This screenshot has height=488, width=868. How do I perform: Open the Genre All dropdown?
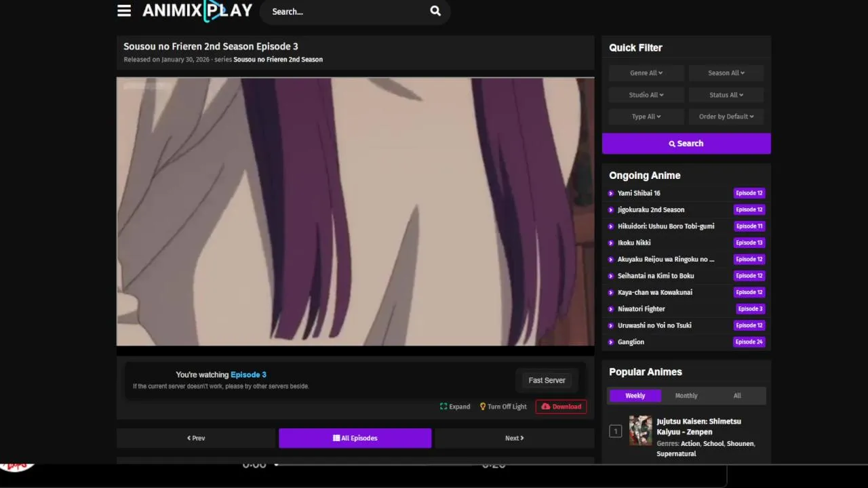[646, 73]
